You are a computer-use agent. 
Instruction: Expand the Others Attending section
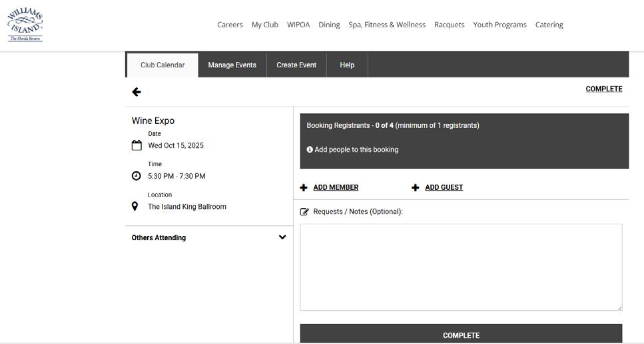[x=282, y=237]
